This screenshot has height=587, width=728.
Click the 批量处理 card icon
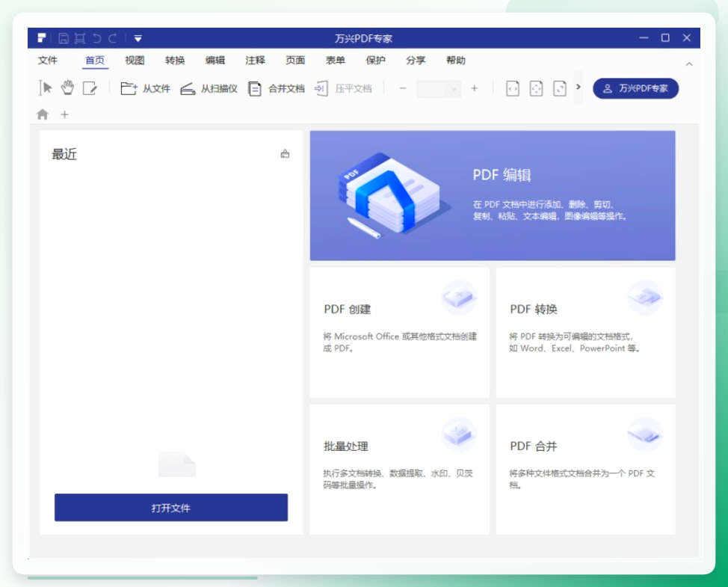(459, 434)
